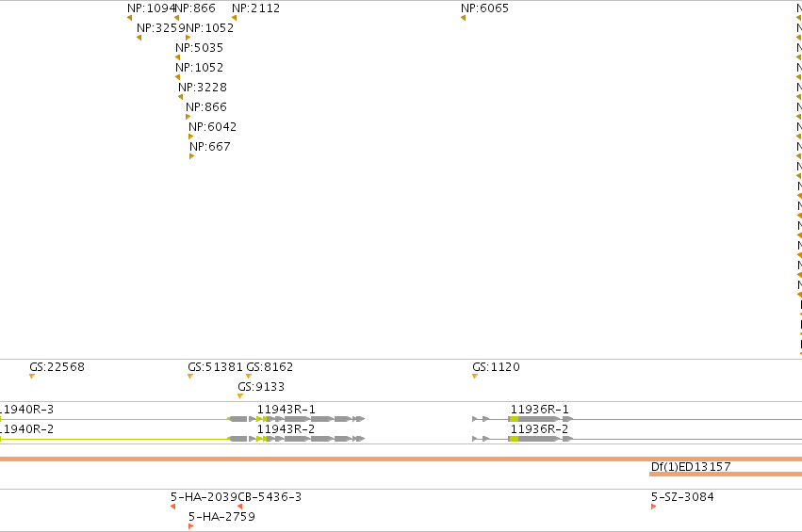Click the red triangle under 5-HA-2039
This screenshot has height=532, width=802.
[172, 507]
